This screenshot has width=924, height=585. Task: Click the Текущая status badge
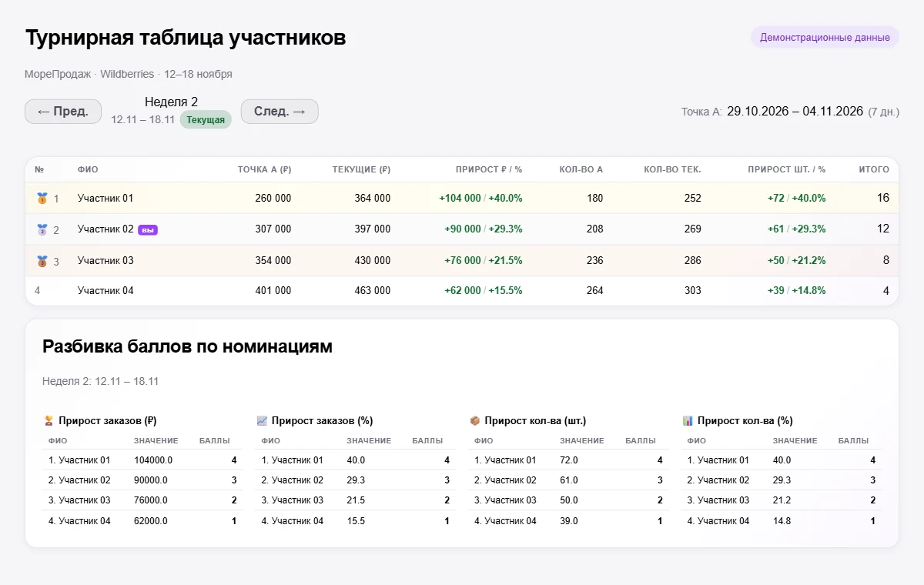point(206,120)
